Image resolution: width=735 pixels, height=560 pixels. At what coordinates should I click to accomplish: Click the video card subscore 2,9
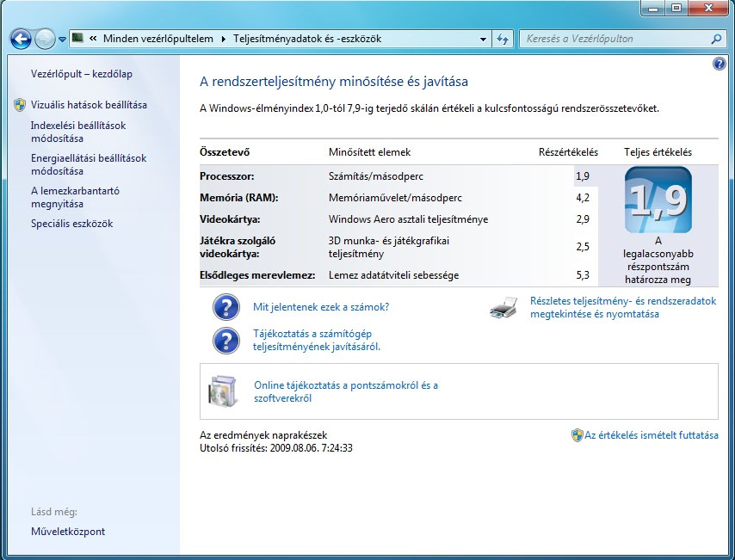583,219
